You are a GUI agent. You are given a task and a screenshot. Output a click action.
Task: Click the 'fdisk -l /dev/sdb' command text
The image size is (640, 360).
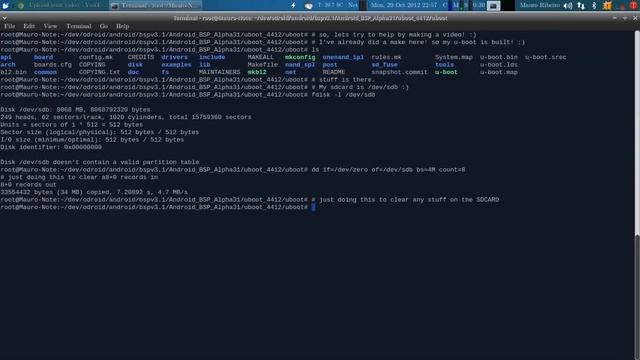pos(343,95)
